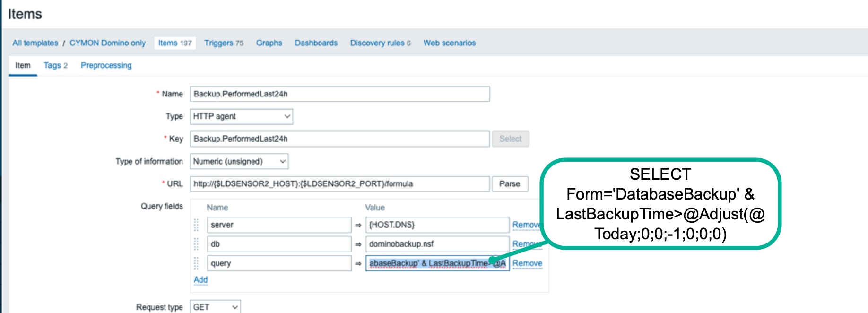
Task: Open the Request type dropdown showing GET
Action: point(215,307)
